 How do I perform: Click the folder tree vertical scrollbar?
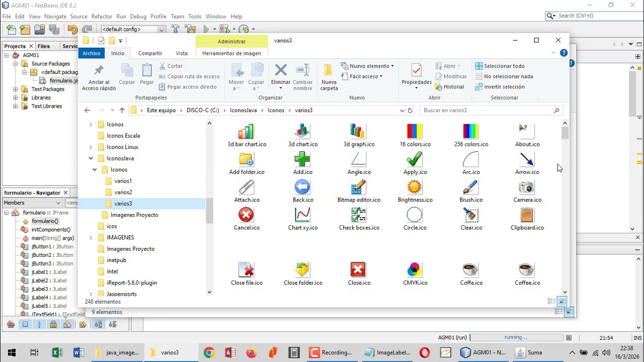[210, 208]
